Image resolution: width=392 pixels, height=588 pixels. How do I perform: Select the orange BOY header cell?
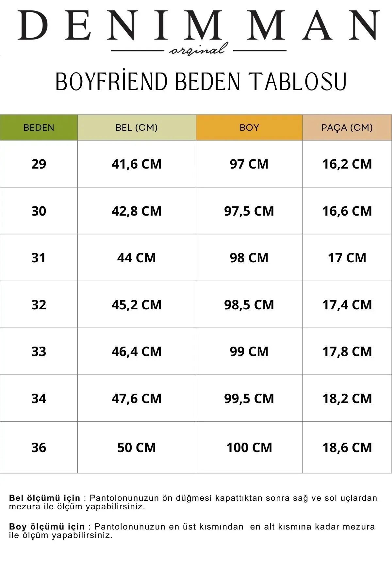[249, 127]
